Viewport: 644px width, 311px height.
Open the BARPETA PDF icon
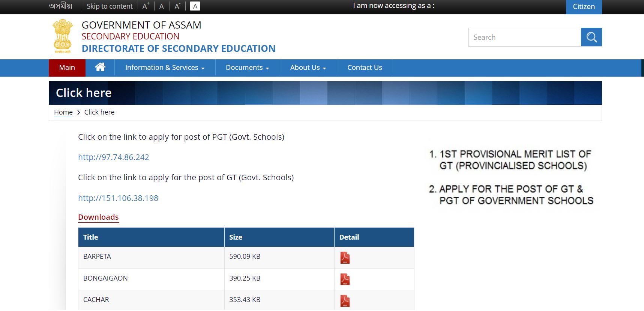pyautogui.click(x=345, y=258)
